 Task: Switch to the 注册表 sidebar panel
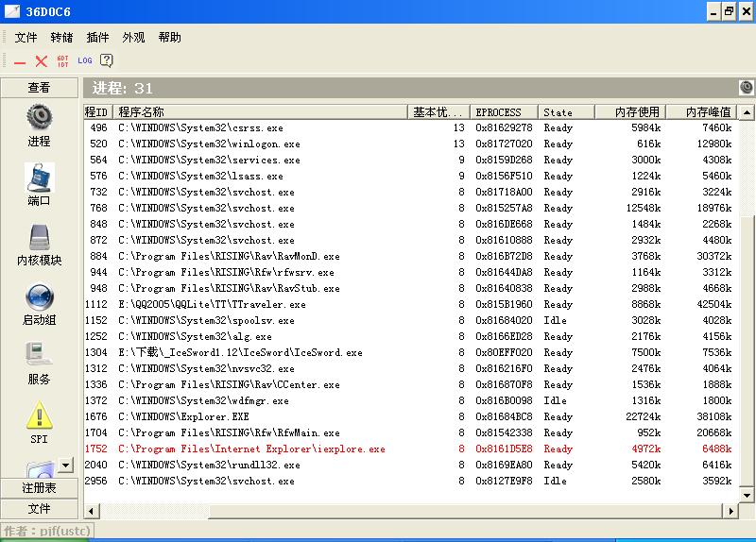[39, 488]
